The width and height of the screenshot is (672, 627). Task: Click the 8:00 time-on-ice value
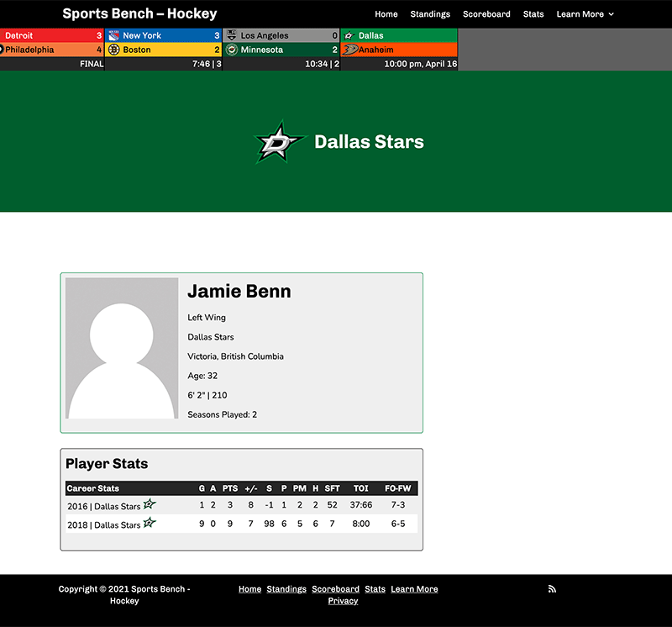(361, 524)
